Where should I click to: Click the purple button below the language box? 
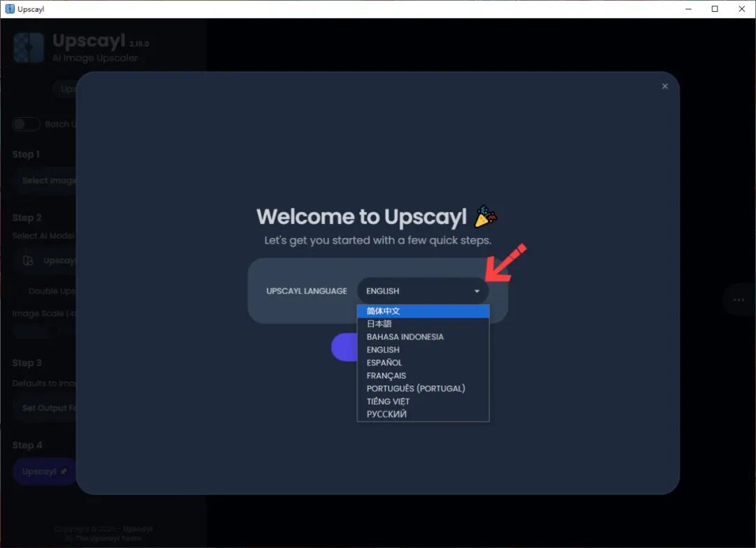[x=344, y=347]
